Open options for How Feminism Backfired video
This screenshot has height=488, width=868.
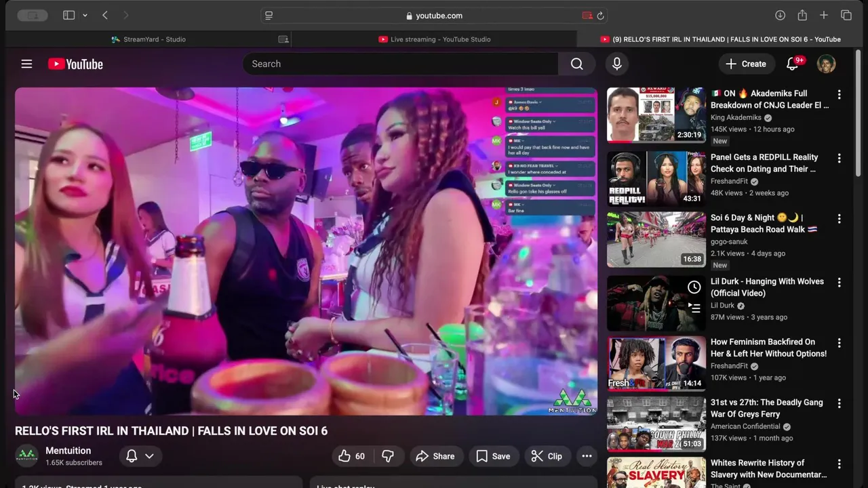pyautogui.click(x=839, y=343)
